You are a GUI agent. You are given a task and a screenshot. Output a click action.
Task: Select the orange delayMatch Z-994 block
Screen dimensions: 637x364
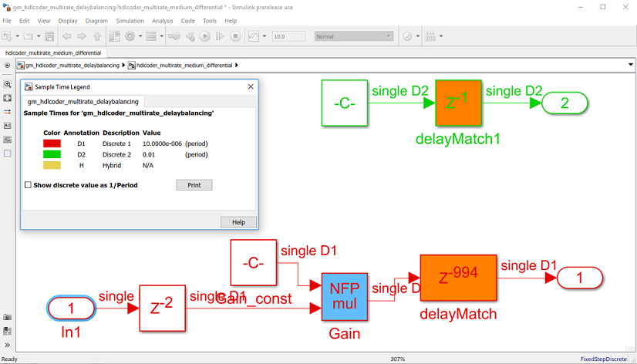pyautogui.click(x=458, y=278)
